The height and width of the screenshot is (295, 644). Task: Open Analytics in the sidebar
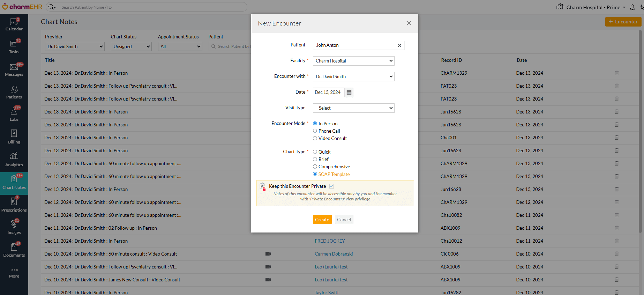click(14, 160)
